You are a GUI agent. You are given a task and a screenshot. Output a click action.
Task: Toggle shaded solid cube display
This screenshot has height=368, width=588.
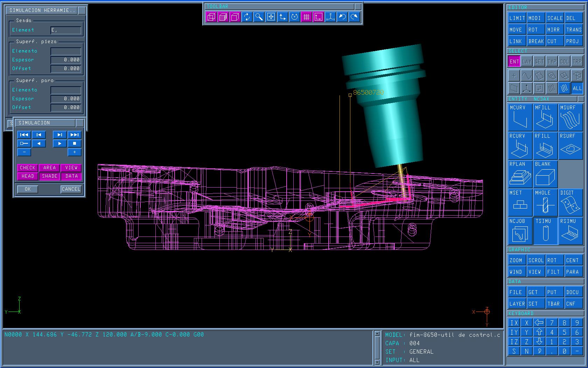coord(235,17)
